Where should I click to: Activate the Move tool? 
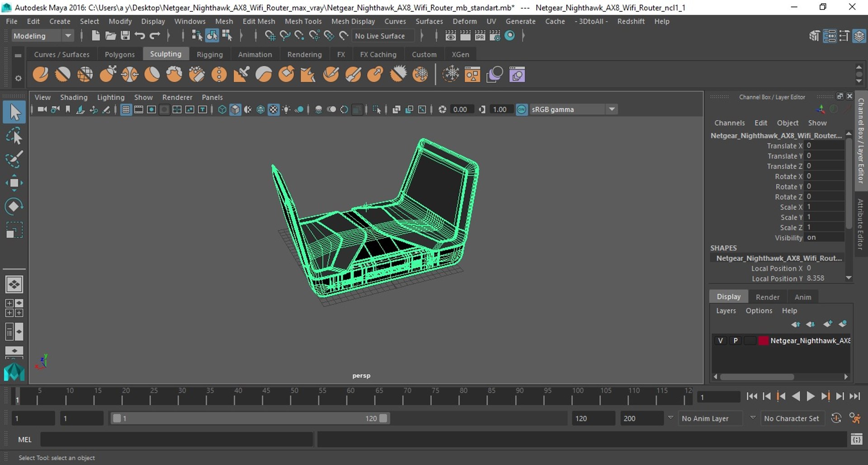14,183
